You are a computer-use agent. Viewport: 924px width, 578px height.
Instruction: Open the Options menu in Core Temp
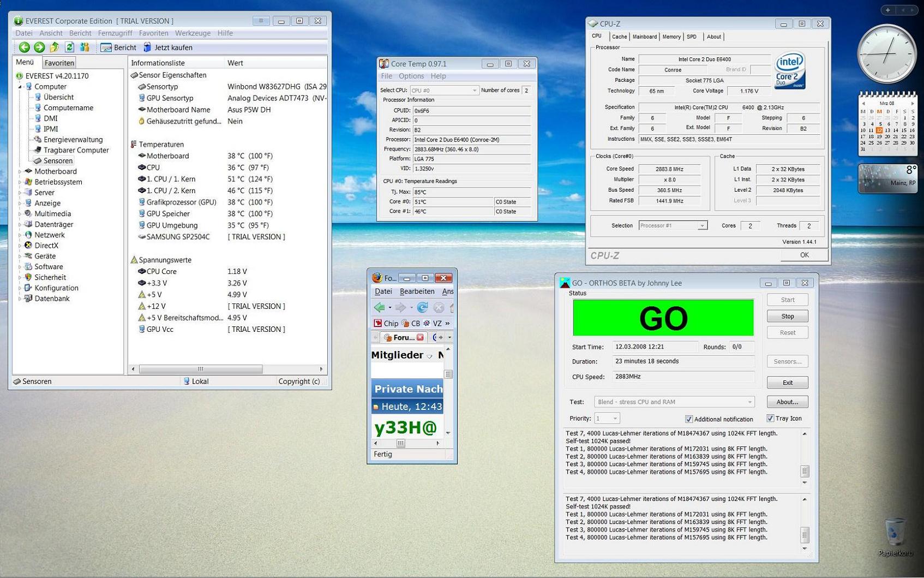click(x=411, y=76)
